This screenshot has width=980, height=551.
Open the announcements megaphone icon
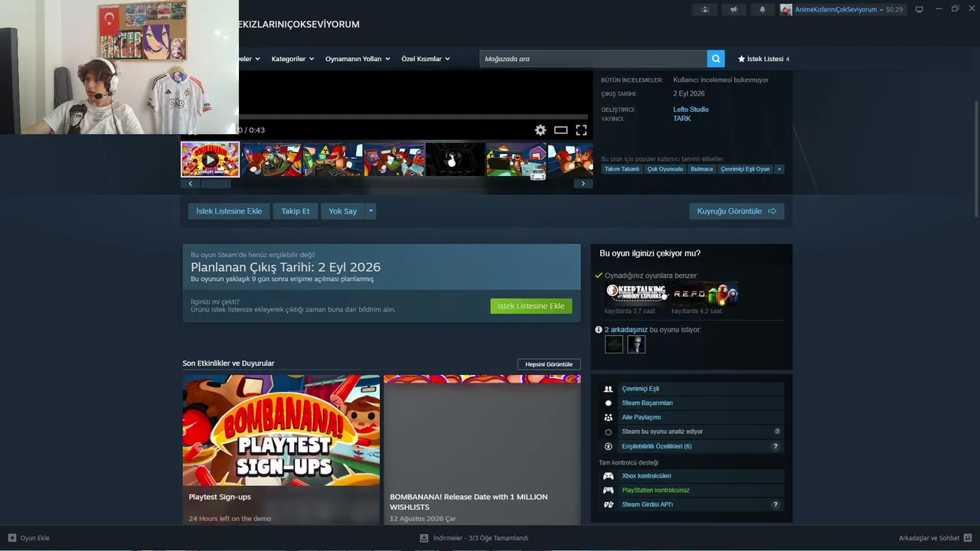pyautogui.click(x=733, y=10)
